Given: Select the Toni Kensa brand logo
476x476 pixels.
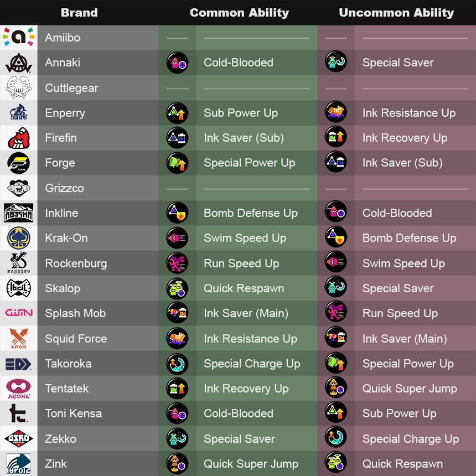Looking at the screenshot, I should [18, 413].
